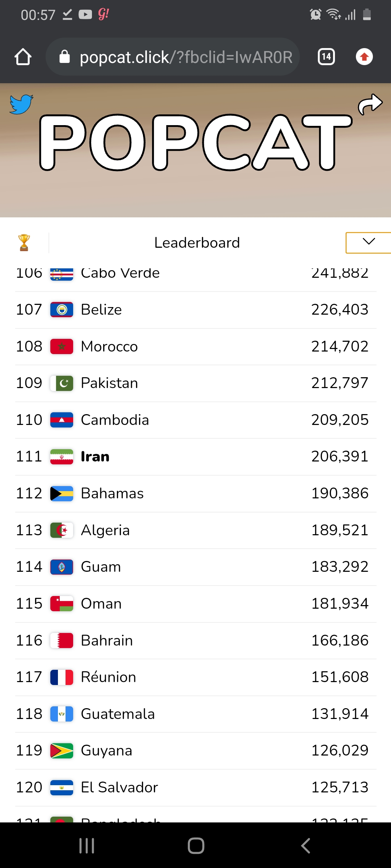391x868 pixels.
Task: Tap the Android back navigation button
Action: coord(305,846)
